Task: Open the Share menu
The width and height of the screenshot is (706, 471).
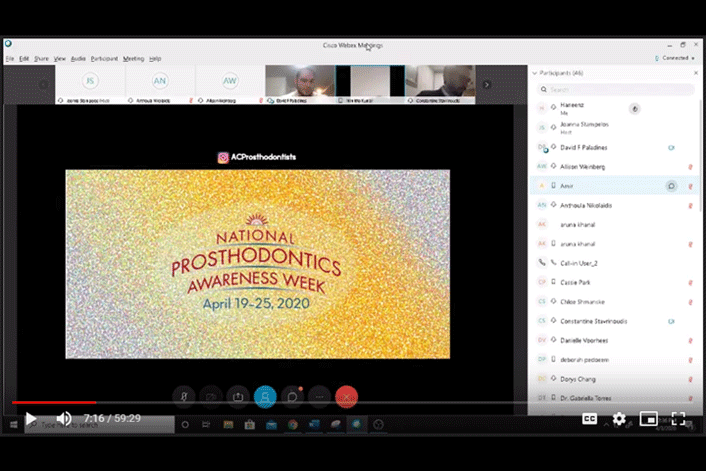Action: click(x=41, y=59)
